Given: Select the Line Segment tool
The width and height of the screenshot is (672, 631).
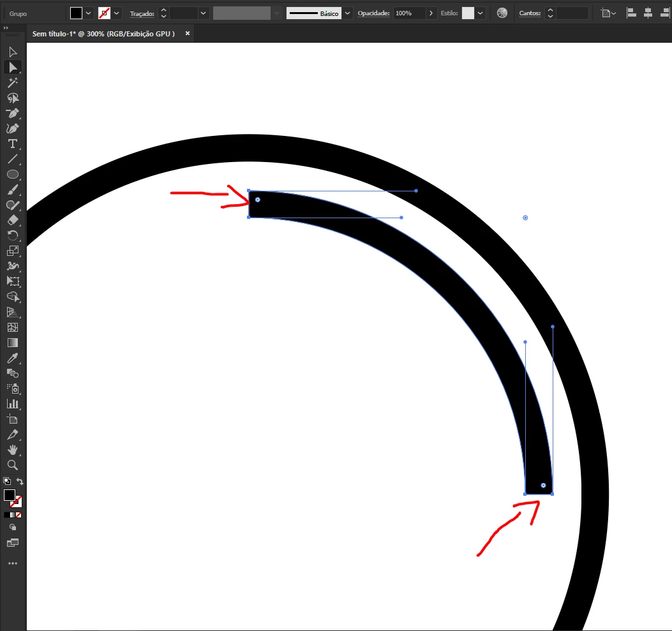Looking at the screenshot, I should tap(13, 160).
